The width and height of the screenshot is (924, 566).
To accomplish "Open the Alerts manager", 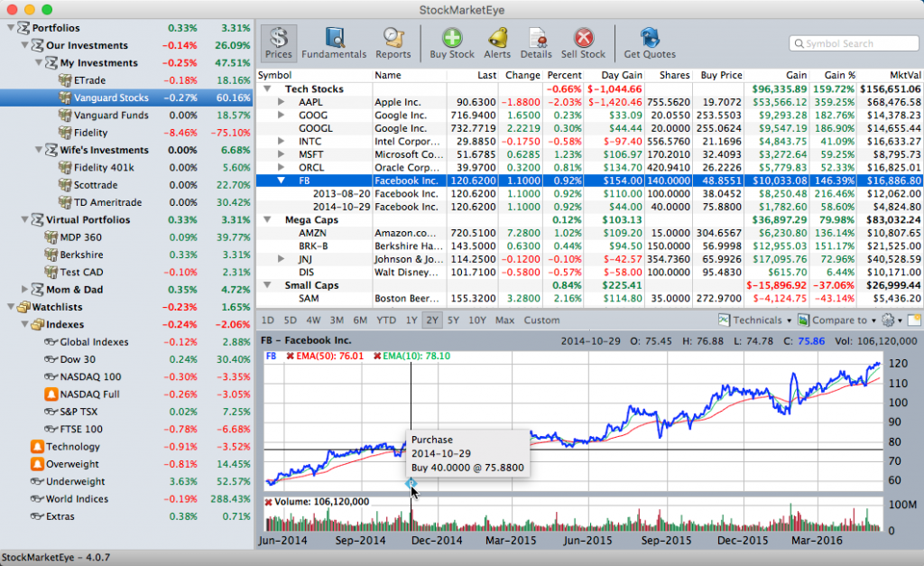I will click(x=498, y=42).
